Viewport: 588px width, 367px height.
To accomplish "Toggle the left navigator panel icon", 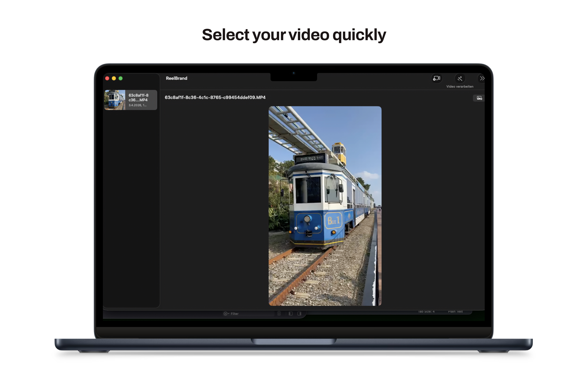I will click(291, 313).
